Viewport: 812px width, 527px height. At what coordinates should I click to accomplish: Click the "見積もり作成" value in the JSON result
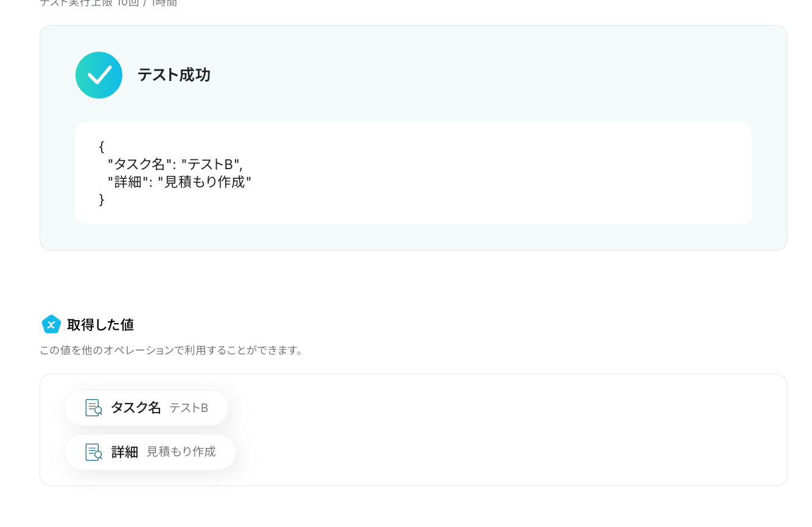coord(205,182)
